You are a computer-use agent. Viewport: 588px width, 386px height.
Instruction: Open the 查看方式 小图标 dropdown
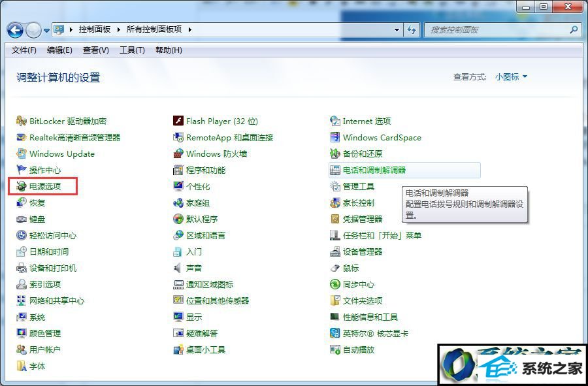511,77
